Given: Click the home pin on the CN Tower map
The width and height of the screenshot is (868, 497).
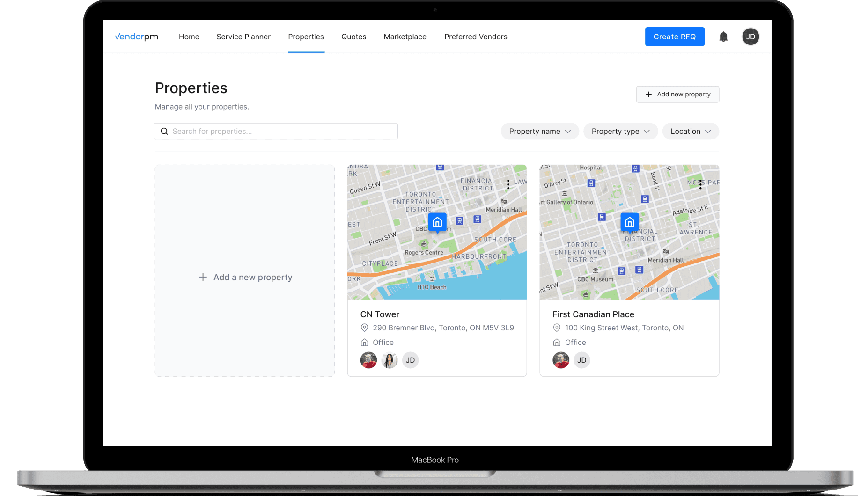Looking at the screenshot, I should click(437, 223).
